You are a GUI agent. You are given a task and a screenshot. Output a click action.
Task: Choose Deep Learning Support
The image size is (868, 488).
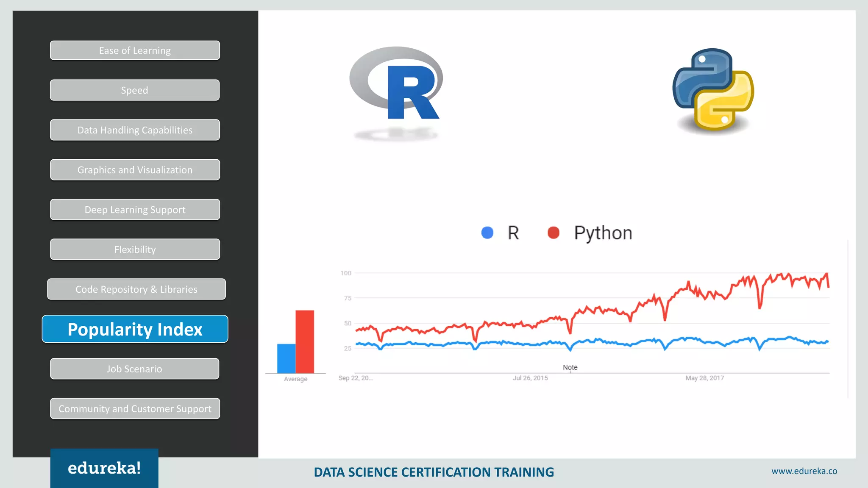[x=135, y=210]
